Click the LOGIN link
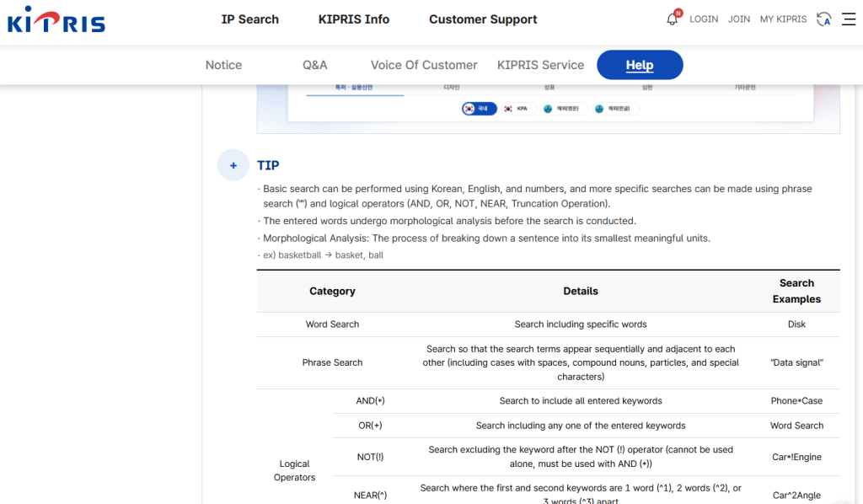This screenshot has height=504, width=863. click(x=704, y=19)
